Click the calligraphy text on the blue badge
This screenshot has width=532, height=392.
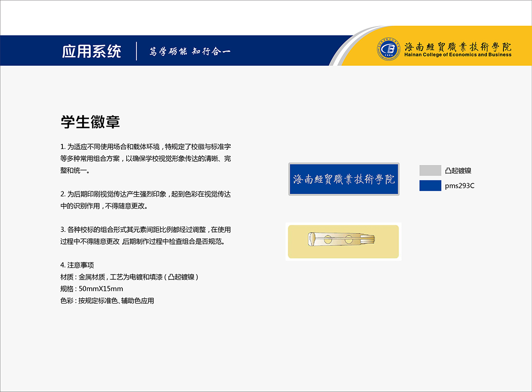pos(344,179)
